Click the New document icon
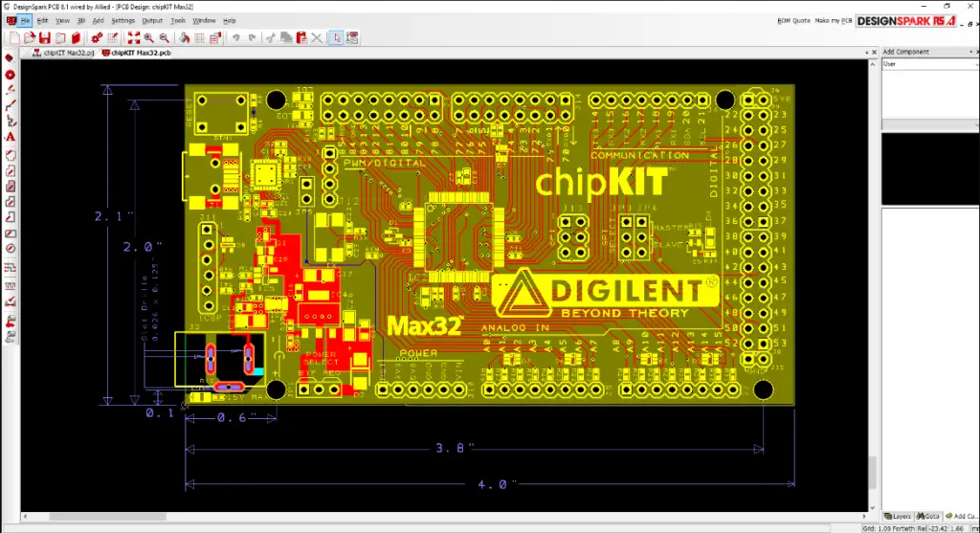The width and height of the screenshot is (980, 533). pyautogui.click(x=14, y=38)
